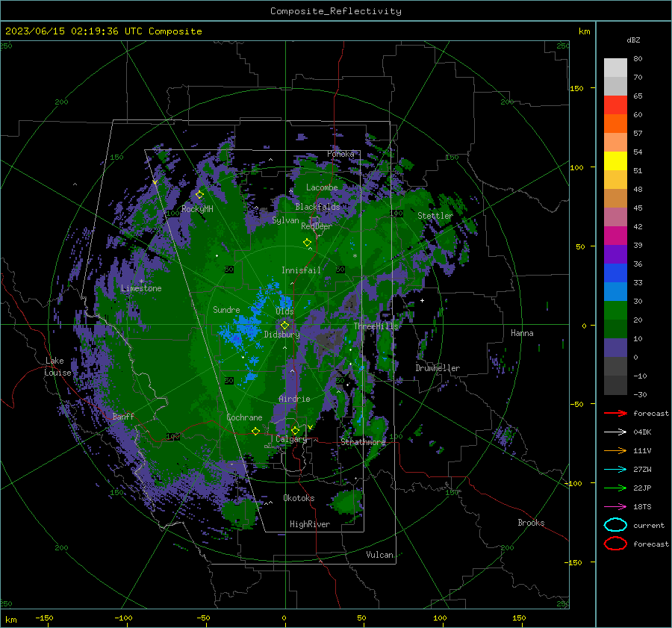Click the Composite_Reflectivity title
The height and width of the screenshot is (628, 672).
[336, 11]
